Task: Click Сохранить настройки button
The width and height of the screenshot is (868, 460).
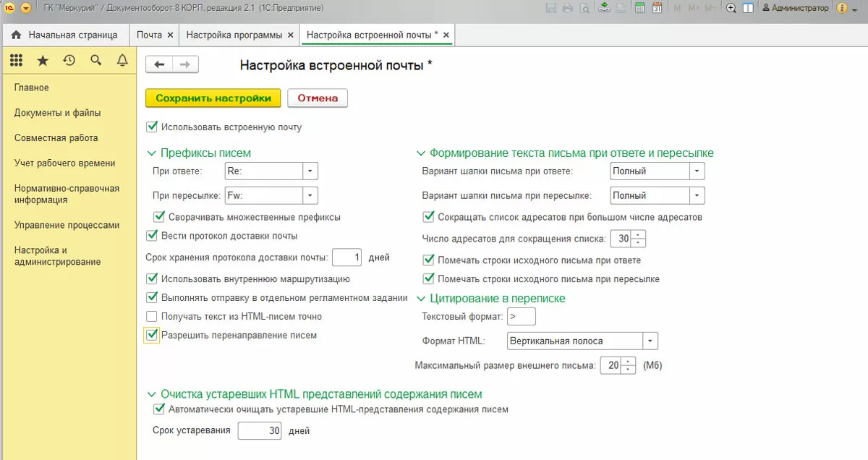Action: click(x=213, y=98)
